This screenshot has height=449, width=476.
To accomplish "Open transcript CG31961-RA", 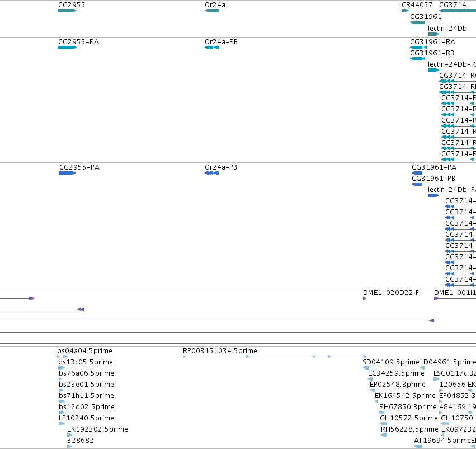I will 432,42.
